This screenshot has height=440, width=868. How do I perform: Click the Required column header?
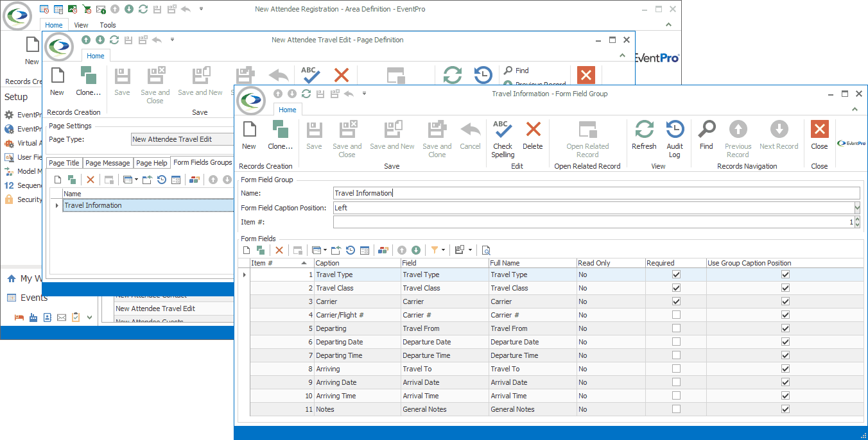[676, 263]
